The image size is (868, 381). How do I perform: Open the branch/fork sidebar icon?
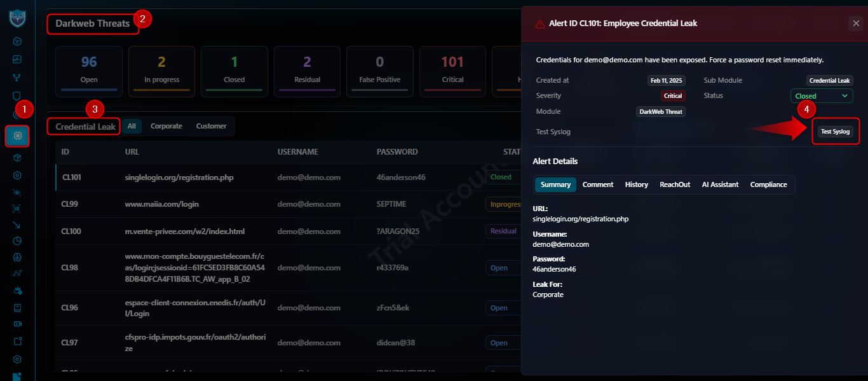click(17, 78)
